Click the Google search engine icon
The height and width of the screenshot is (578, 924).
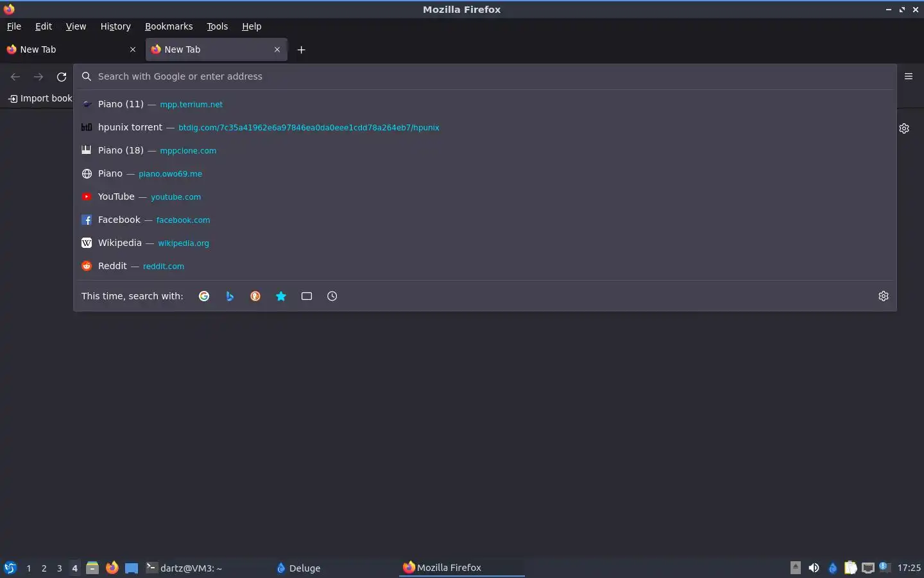[204, 296]
